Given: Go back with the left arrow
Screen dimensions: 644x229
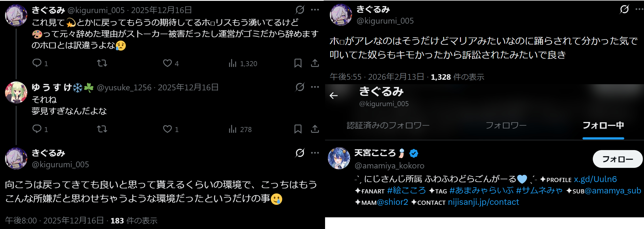Looking at the screenshot, I should (x=333, y=96).
